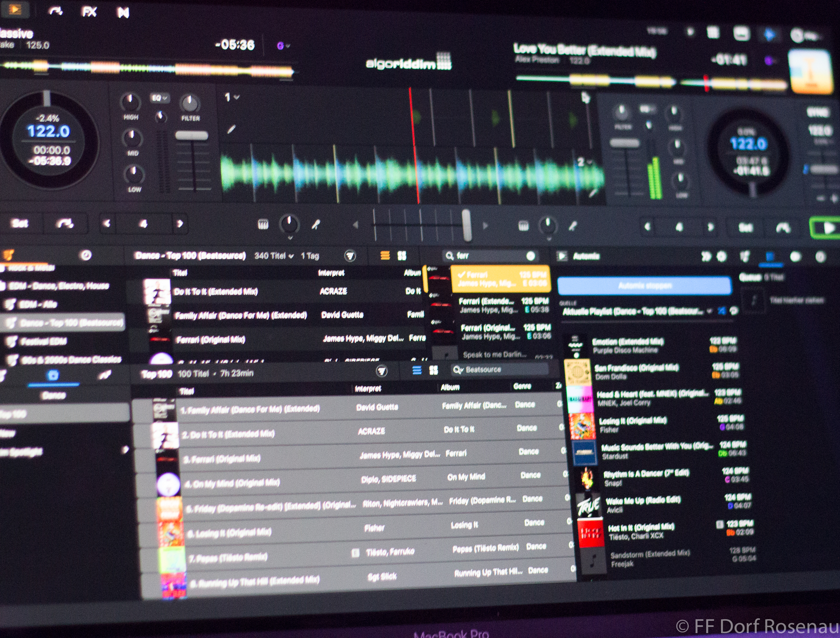Open the EQ dropdown on deck 1
Image resolution: width=840 pixels, height=638 pixels.
coord(159,98)
